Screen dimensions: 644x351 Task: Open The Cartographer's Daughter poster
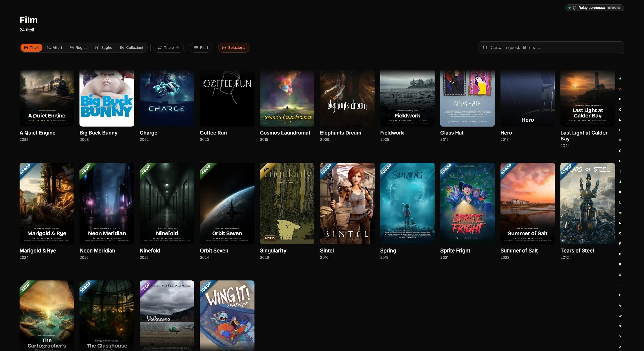[x=47, y=316]
